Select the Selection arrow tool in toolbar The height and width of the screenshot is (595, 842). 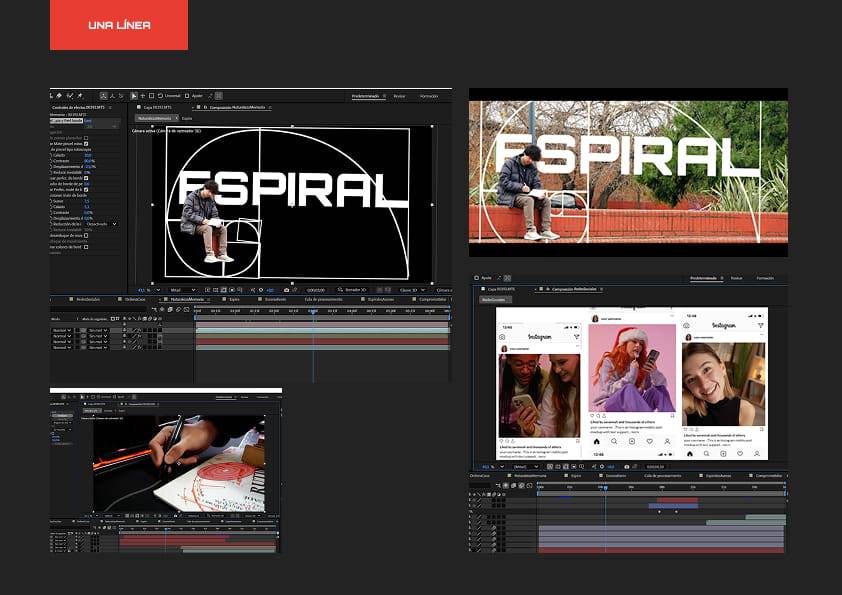pos(134,96)
